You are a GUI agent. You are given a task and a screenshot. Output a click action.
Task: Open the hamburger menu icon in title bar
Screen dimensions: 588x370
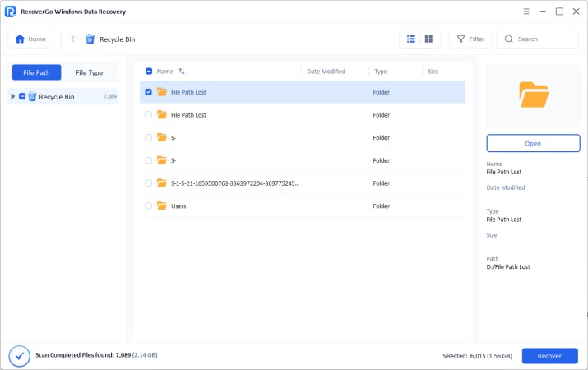coord(526,12)
